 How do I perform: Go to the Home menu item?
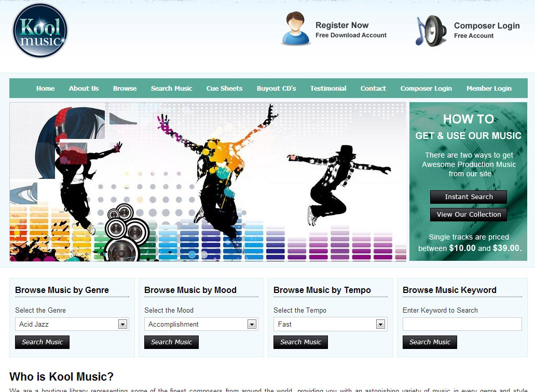45,88
